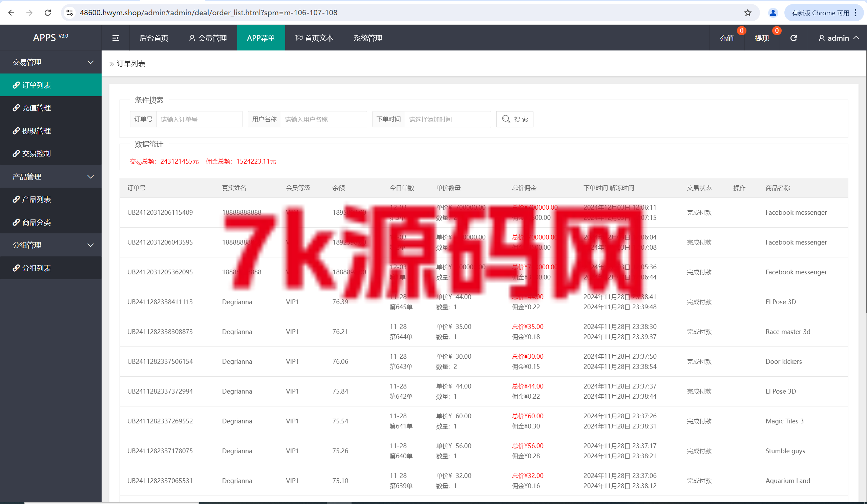This screenshot has width=867, height=504.
Task: Click the balance value 76.39
Action: click(340, 302)
